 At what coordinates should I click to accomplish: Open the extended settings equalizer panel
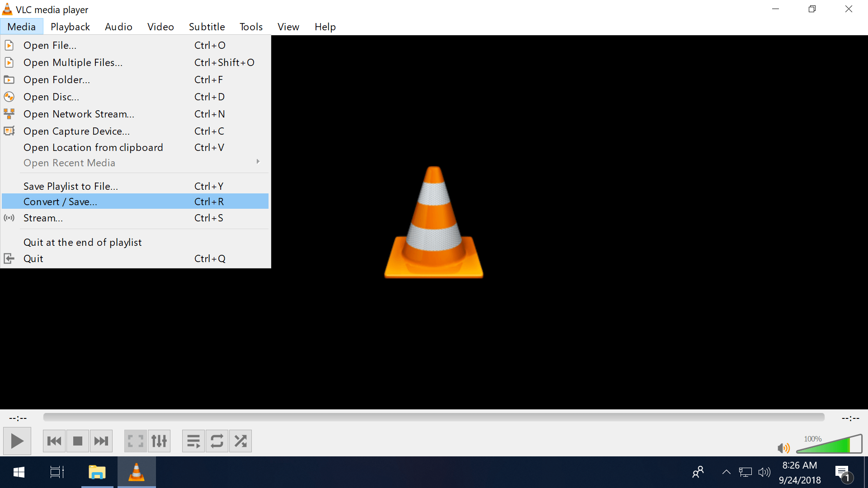pyautogui.click(x=159, y=441)
